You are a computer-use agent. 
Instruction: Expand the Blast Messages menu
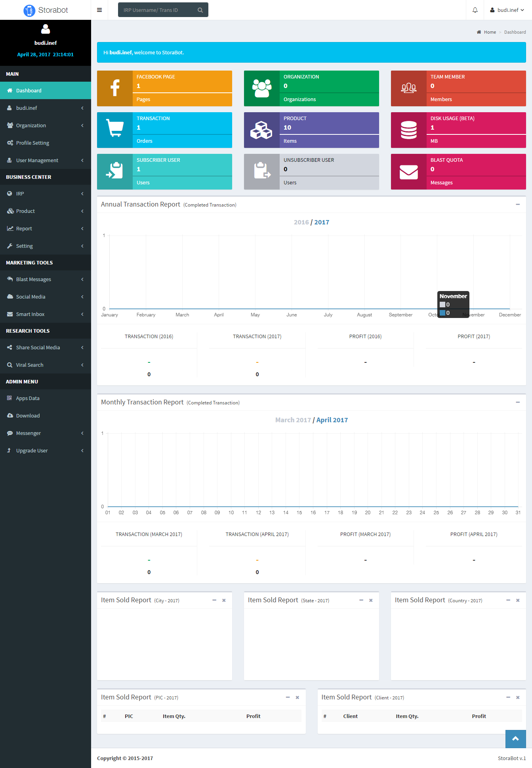tap(46, 279)
